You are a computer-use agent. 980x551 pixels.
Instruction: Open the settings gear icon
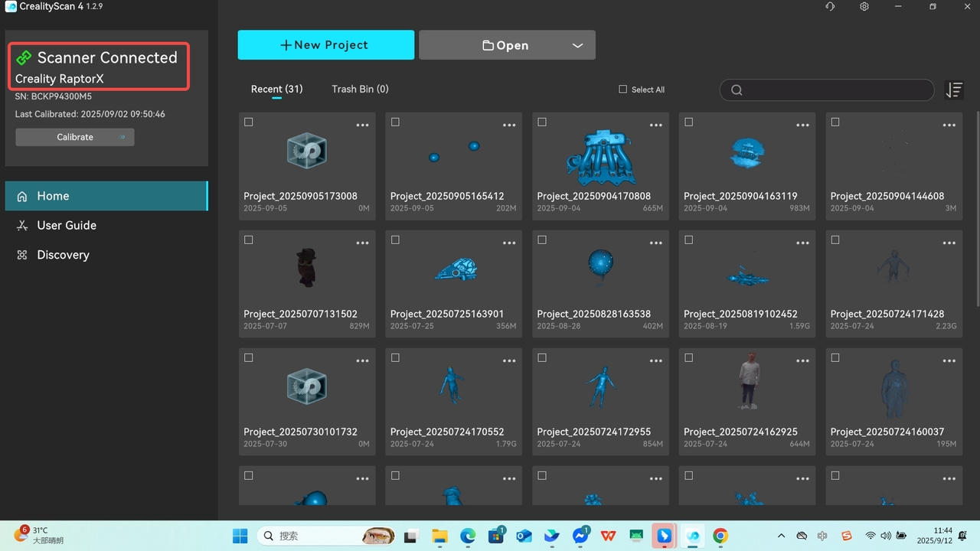point(864,7)
